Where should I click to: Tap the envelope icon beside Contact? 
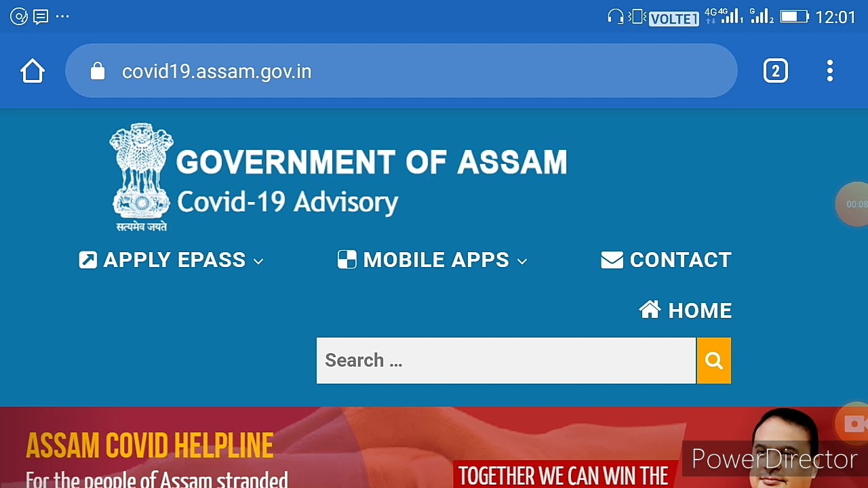(x=612, y=260)
